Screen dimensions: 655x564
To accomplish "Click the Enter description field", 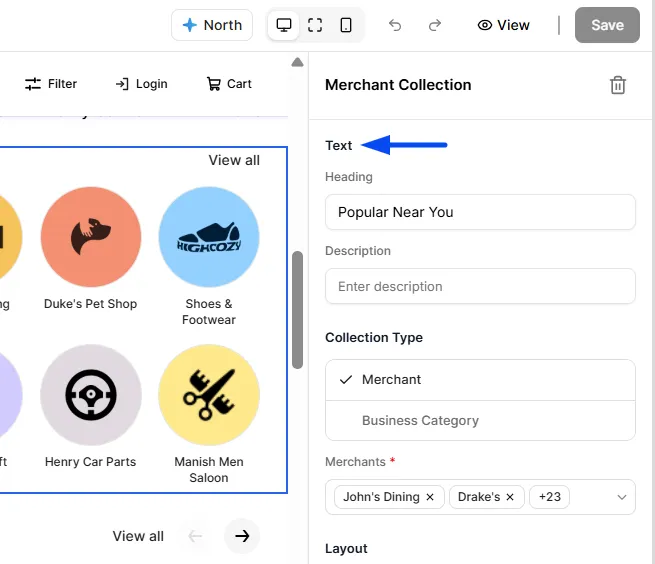I will coord(480,287).
